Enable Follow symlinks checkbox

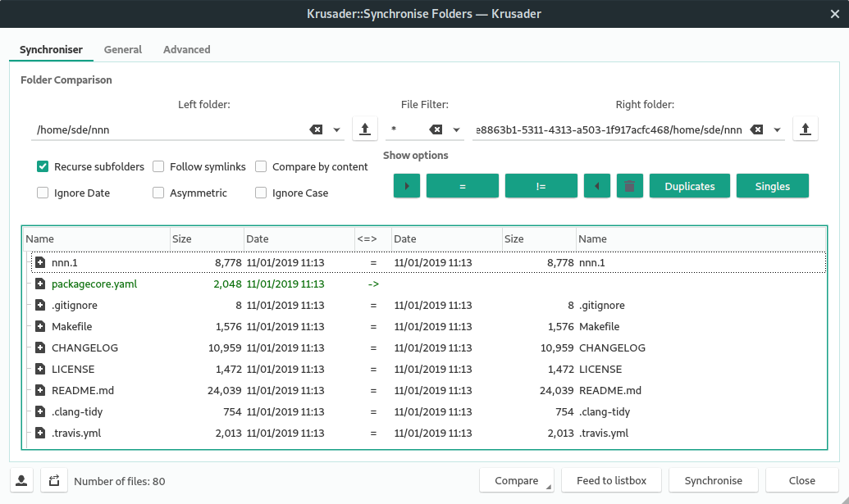click(158, 166)
